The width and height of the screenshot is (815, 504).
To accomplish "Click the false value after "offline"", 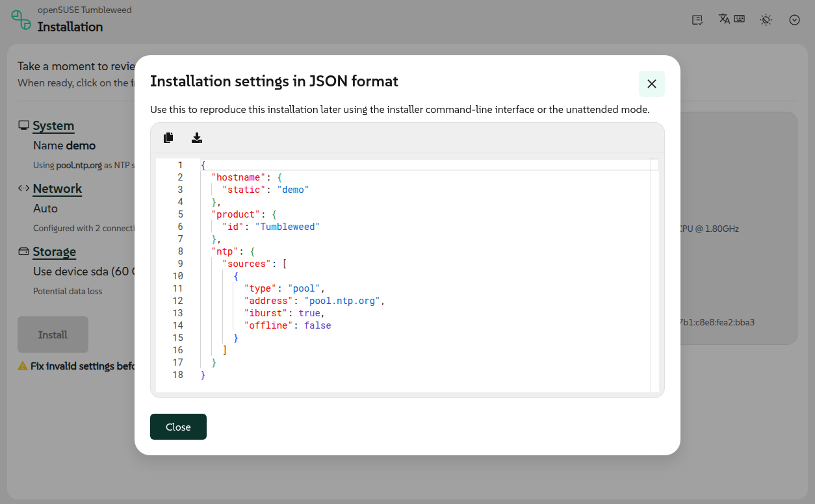I will coord(318,325).
